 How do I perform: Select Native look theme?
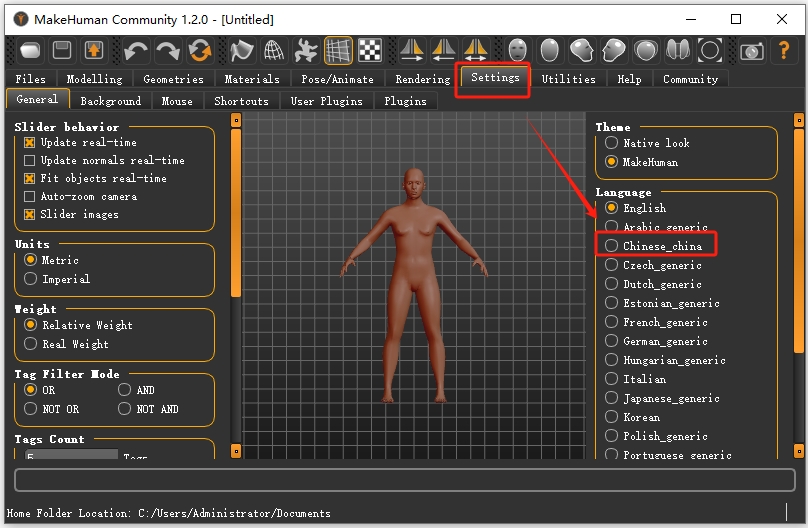click(x=612, y=143)
